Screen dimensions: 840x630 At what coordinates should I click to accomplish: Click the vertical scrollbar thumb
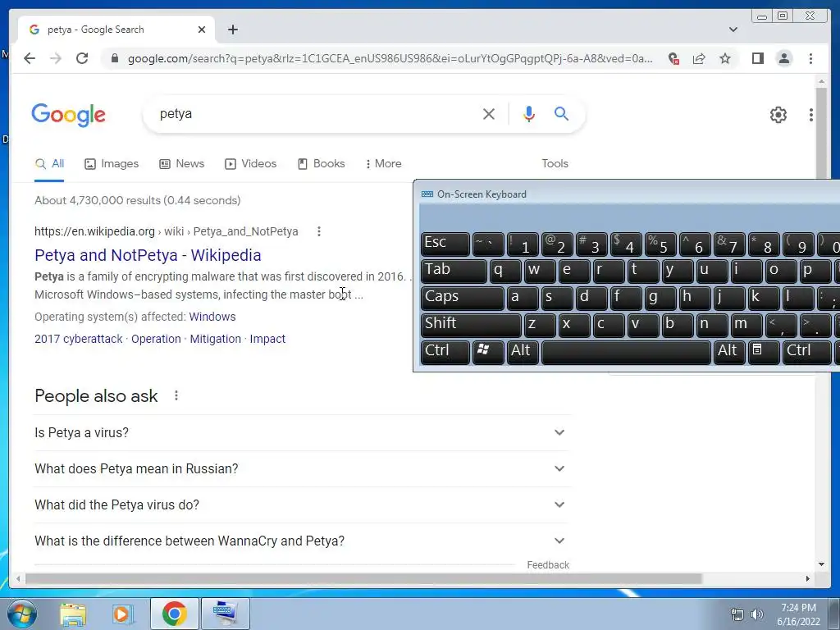pos(821,134)
